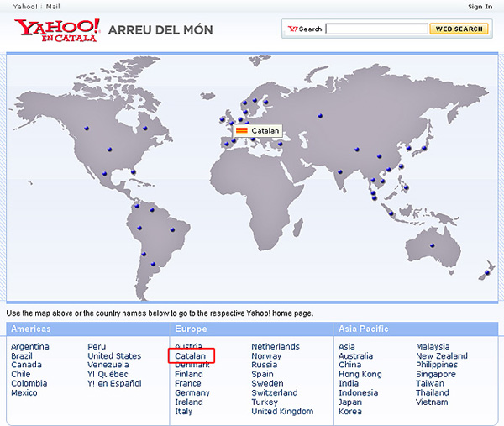The image size is (504, 426).
Task: Open the Singapore country link
Action: click(436, 374)
